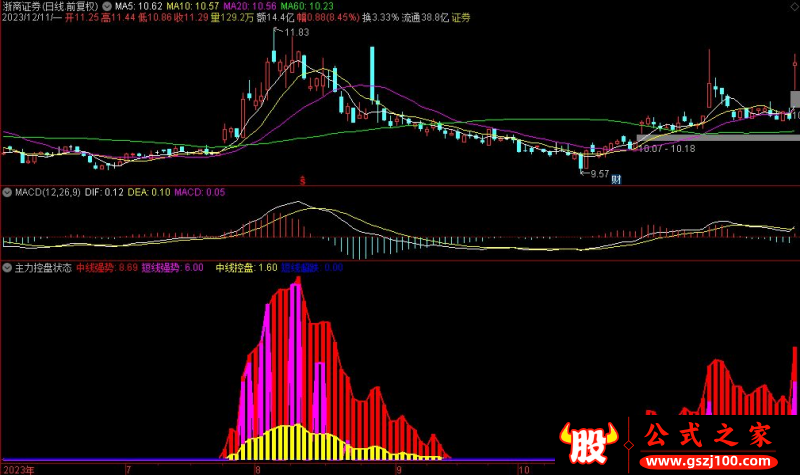
Task: Click the 9.57 lowest price label
Action: 599,174
